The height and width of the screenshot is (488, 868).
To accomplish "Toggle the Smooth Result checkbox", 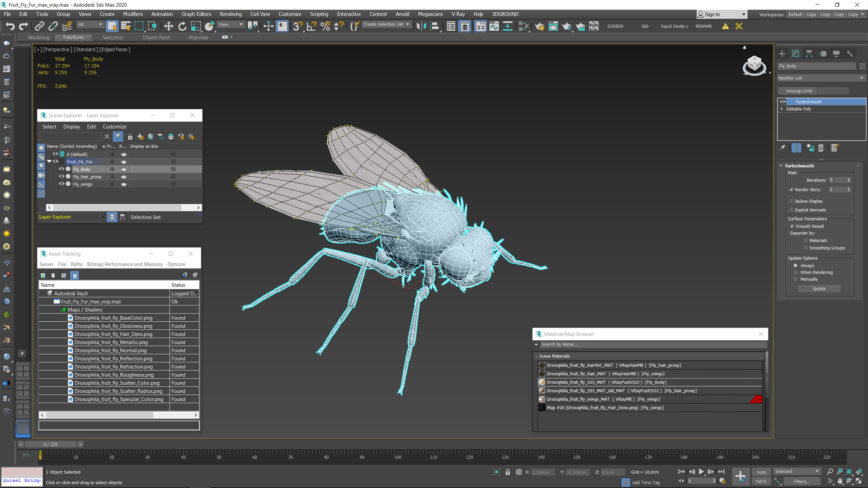I will click(x=792, y=226).
